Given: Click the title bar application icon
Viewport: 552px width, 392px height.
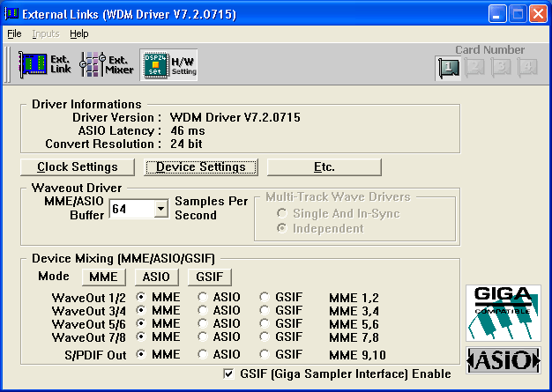Looking at the screenshot, I should (11, 14).
